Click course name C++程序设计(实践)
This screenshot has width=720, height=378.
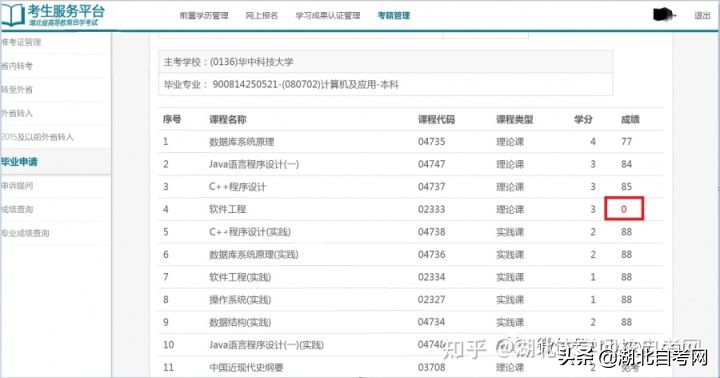pos(250,232)
